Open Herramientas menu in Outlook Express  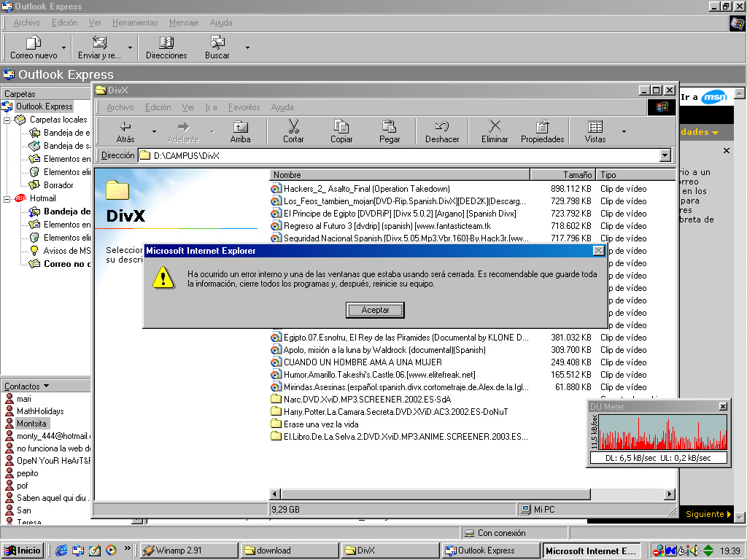[135, 23]
